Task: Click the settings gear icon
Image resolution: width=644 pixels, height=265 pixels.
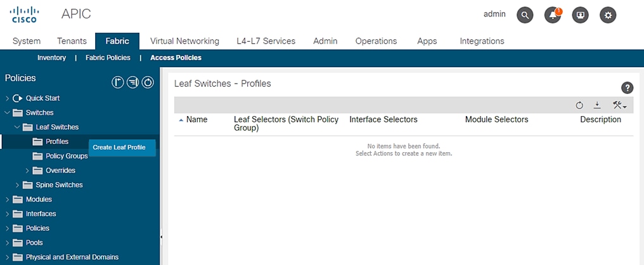Action: [x=608, y=15]
